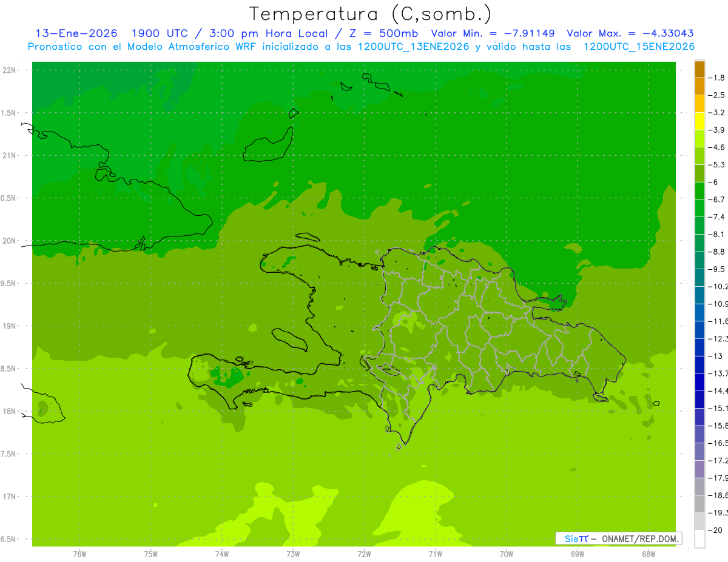Click the title 'Temperatura (C,somb.)'
This screenshot has width=728, height=562.
pos(370,14)
